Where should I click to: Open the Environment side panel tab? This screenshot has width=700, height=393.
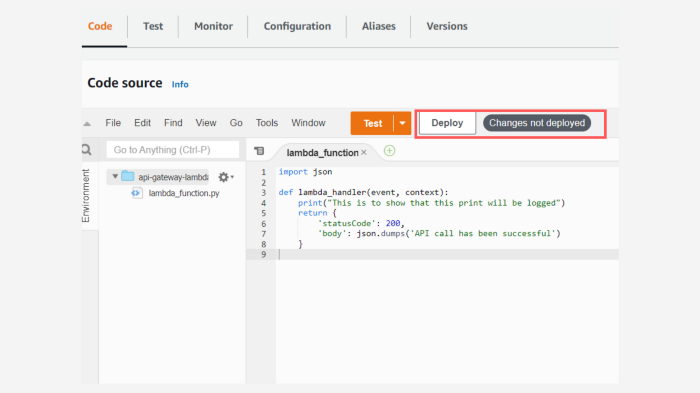(x=86, y=196)
